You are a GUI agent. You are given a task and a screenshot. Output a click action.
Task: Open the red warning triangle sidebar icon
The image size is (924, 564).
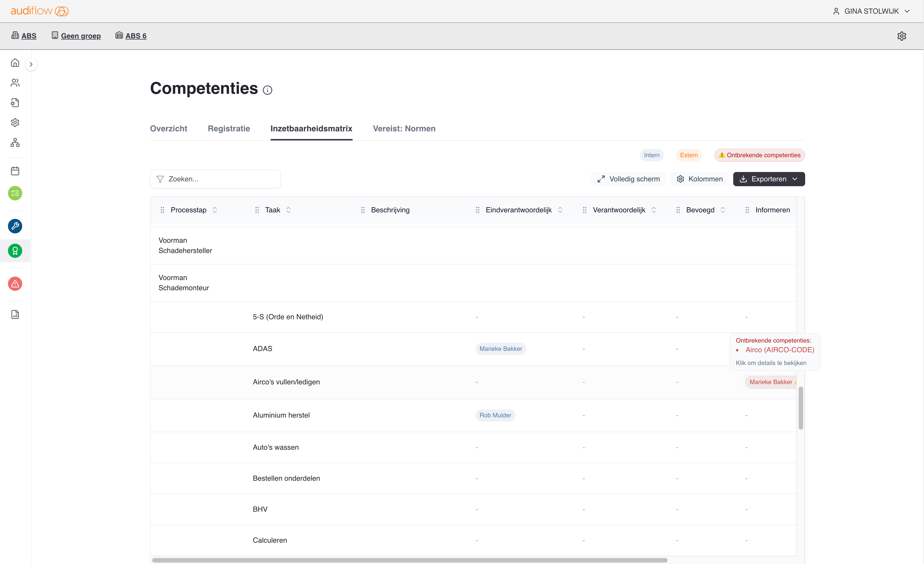(x=15, y=284)
